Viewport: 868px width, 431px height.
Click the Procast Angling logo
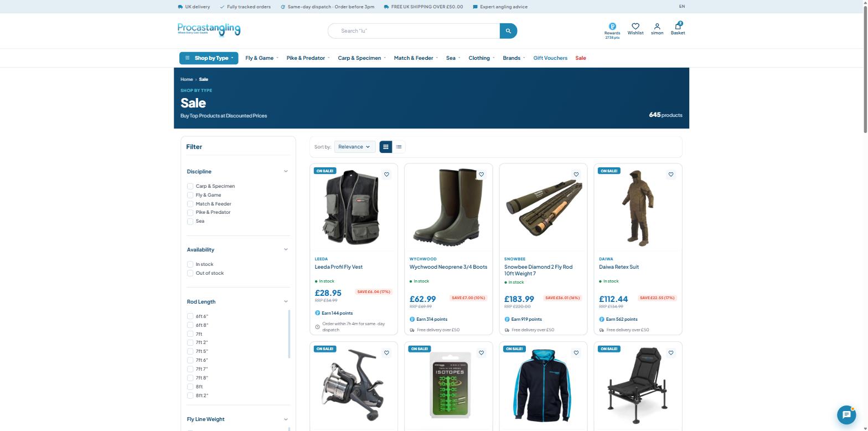(x=209, y=29)
